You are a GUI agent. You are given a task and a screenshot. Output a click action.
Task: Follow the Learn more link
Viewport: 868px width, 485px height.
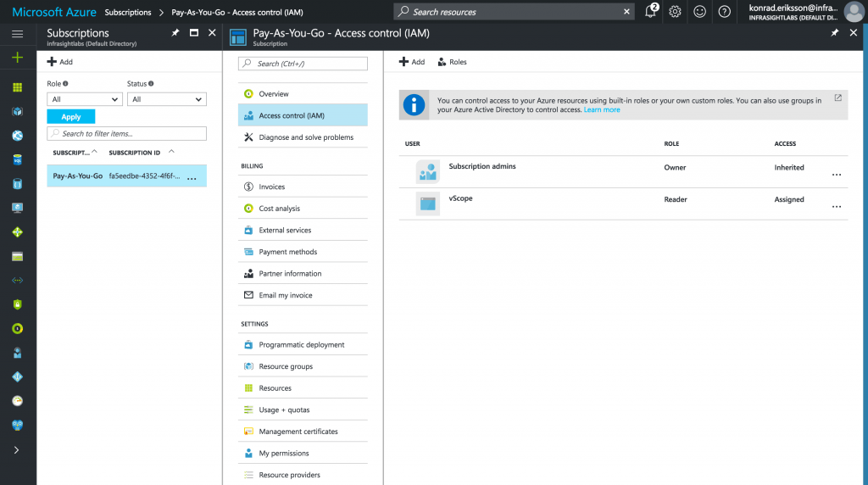click(x=602, y=109)
